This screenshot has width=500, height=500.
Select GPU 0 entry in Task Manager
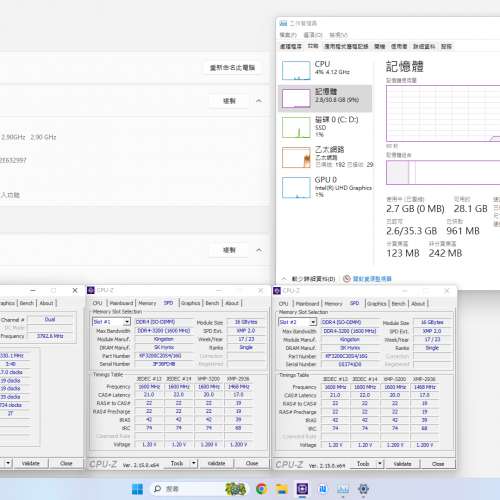pyautogui.click(x=325, y=187)
